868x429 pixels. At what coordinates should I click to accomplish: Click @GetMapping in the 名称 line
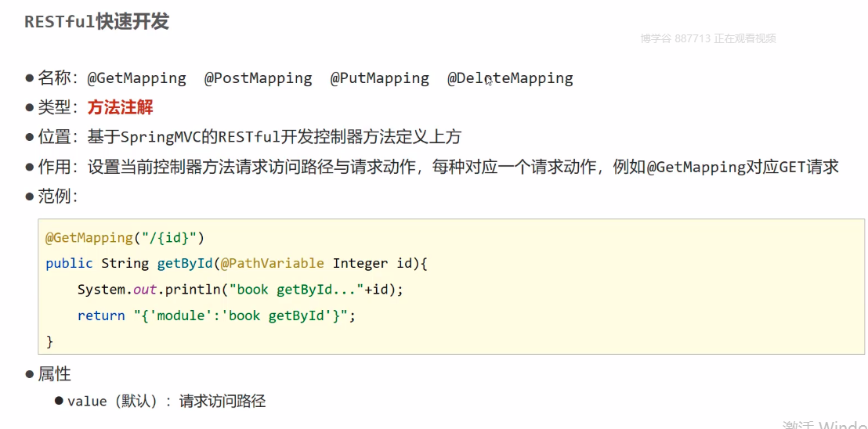[x=136, y=78]
